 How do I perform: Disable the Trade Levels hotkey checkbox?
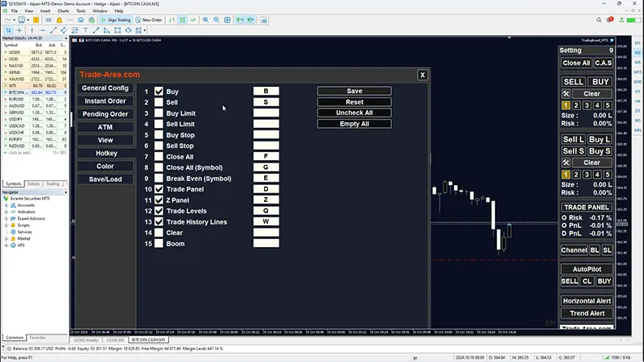coord(159,211)
